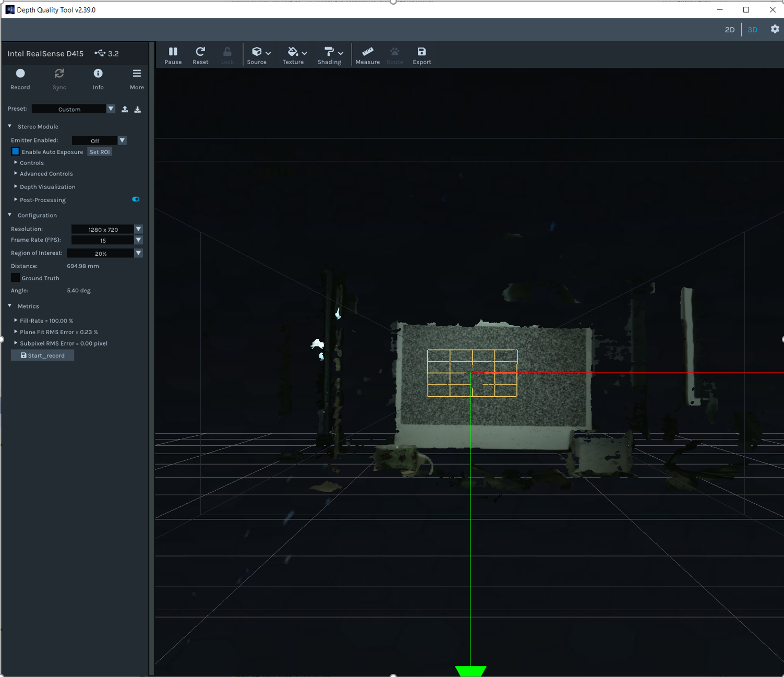Image resolution: width=784 pixels, height=677 pixels.
Task: Open the settings gear
Action: coord(775,29)
